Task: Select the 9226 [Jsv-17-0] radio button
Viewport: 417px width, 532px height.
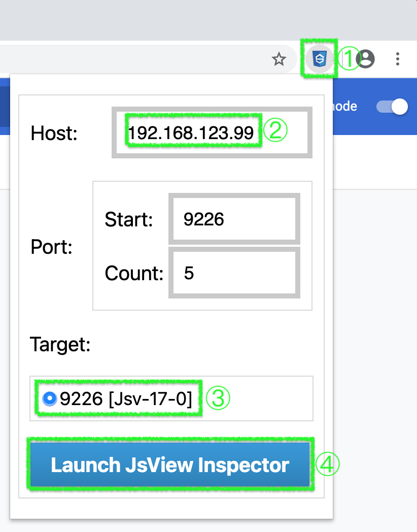Action: (x=49, y=399)
